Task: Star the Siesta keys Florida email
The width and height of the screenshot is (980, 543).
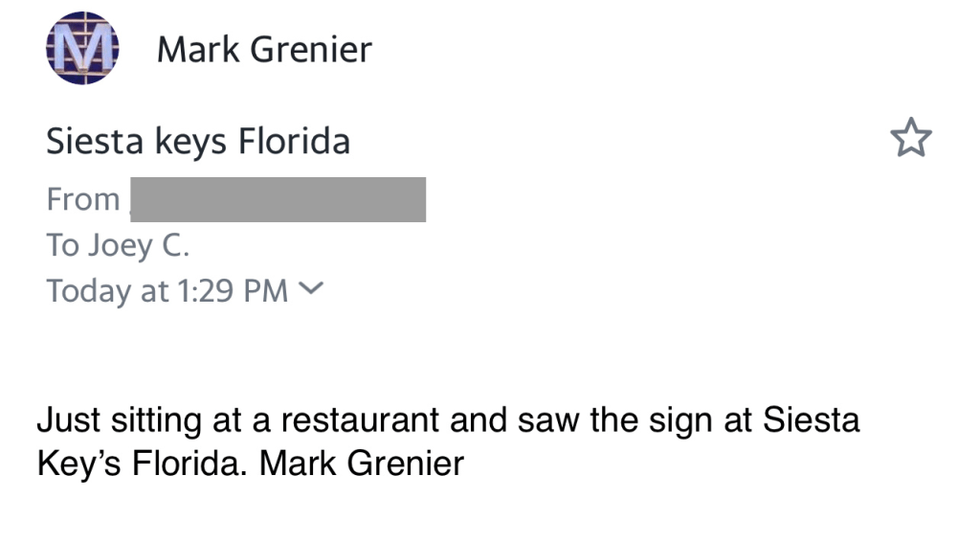Action: coord(910,139)
